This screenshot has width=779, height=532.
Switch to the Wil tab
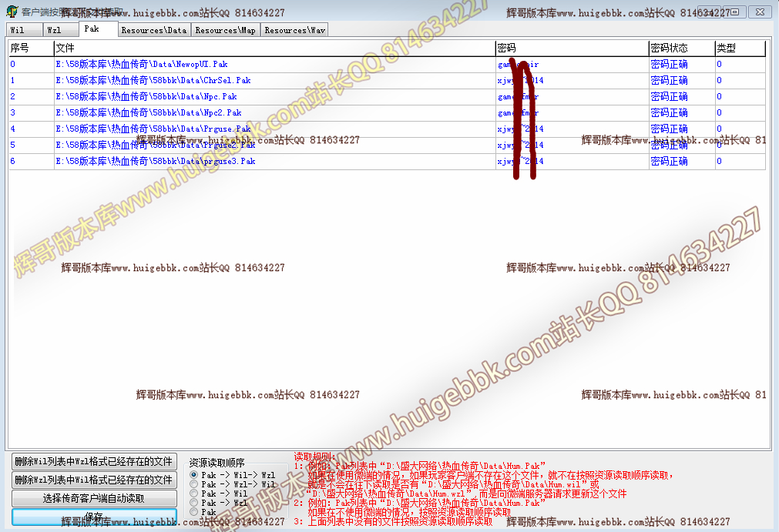[18, 30]
